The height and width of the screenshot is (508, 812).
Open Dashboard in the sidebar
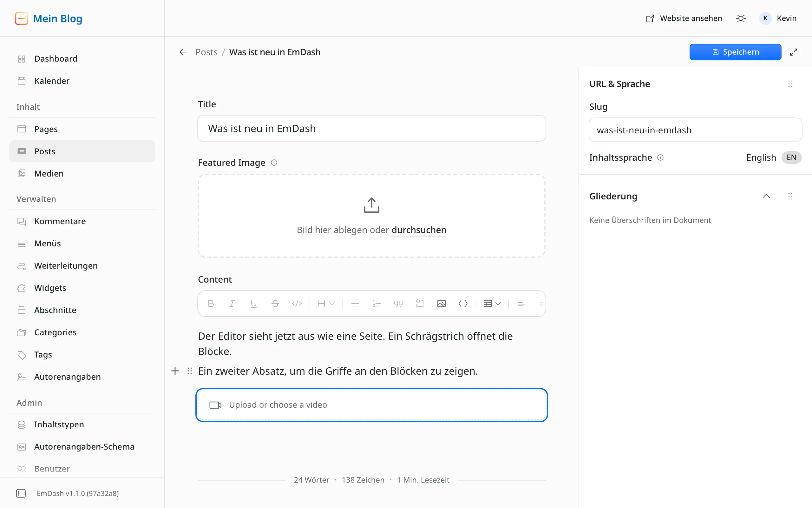pos(82,59)
